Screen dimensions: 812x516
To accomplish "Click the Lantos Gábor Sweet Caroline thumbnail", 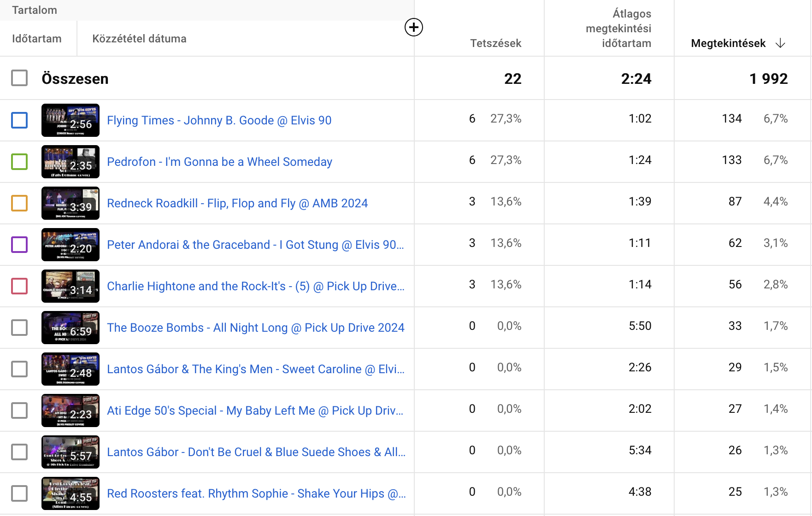I will click(71, 369).
